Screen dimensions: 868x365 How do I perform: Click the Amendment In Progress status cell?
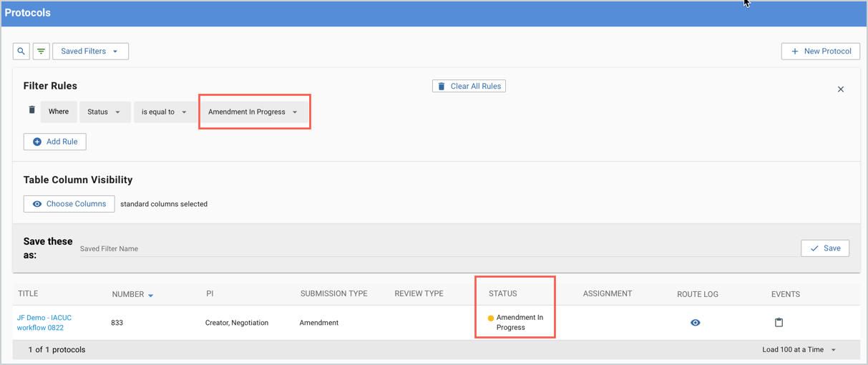[x=515, y=323]
